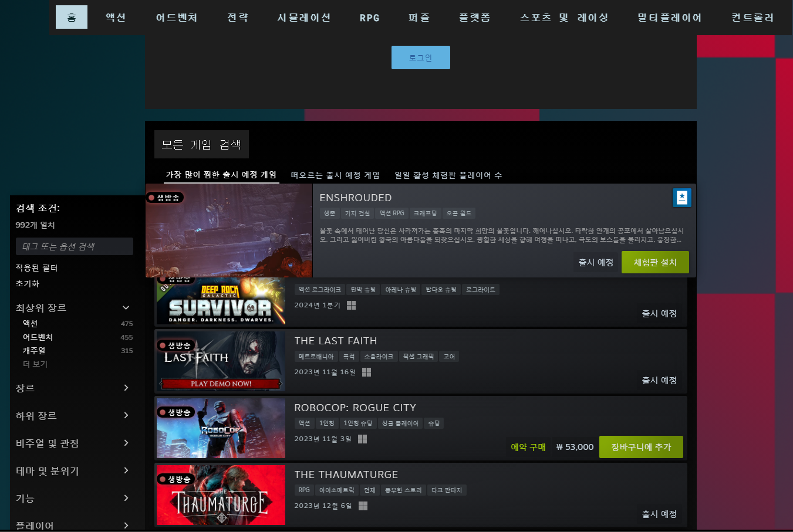Open THE LAST FAITH title link
This screenshot has height=532, width=793.
point(336,341)
